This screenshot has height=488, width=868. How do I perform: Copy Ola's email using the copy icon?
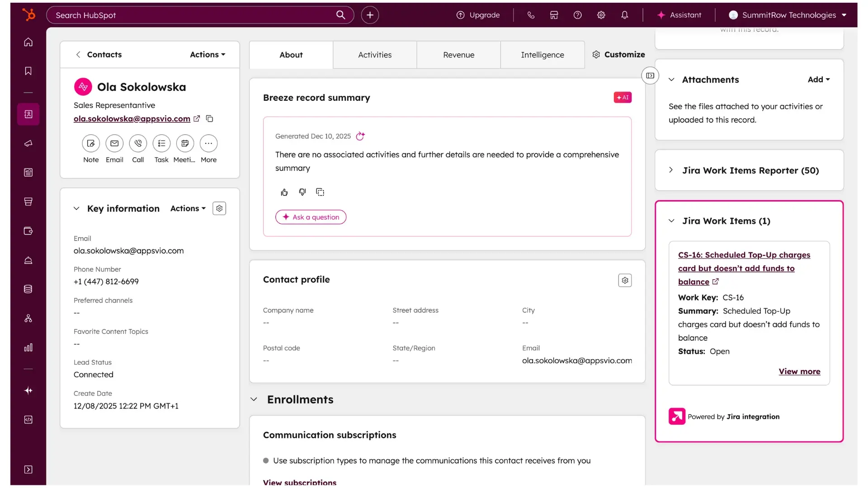click(x=209, y=118)
